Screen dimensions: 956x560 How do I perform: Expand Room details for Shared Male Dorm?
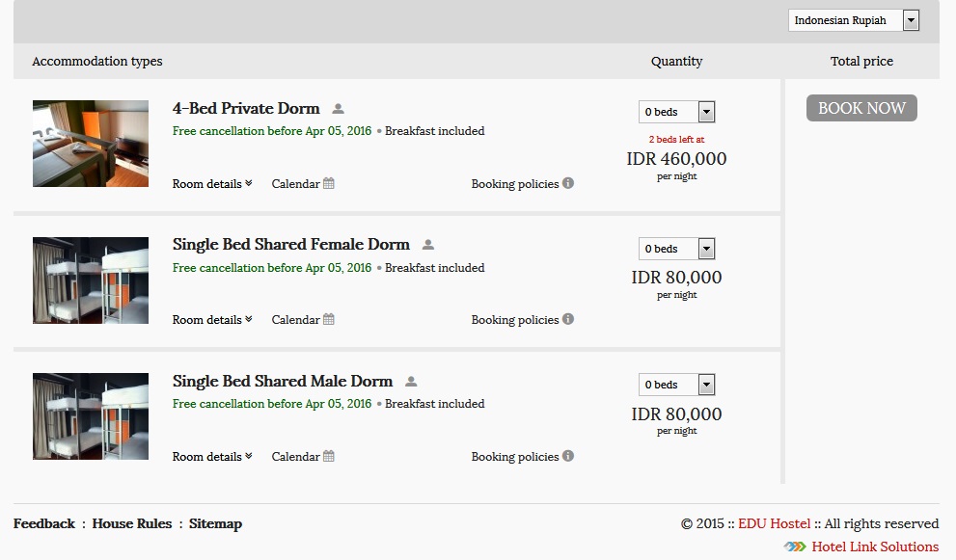[212, 456]
